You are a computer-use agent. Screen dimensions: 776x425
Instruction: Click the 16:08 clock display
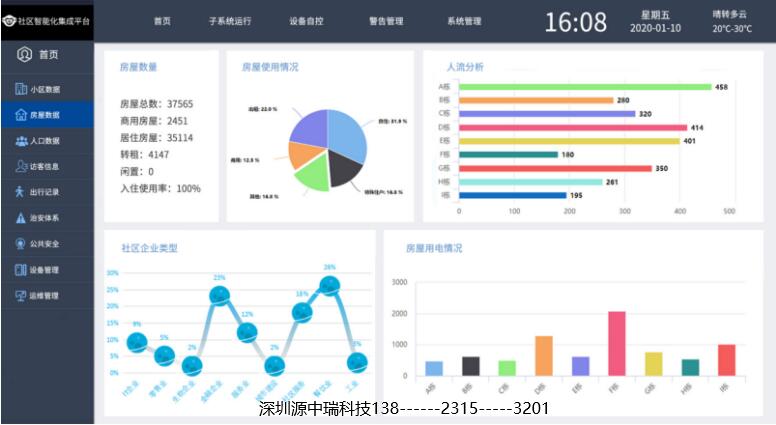click(576, 22)
